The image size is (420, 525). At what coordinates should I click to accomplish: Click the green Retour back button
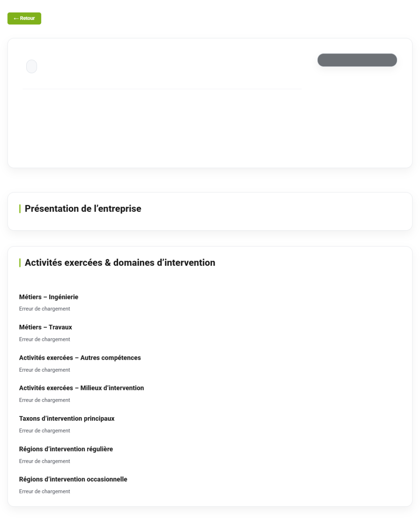tap(24, 18)
